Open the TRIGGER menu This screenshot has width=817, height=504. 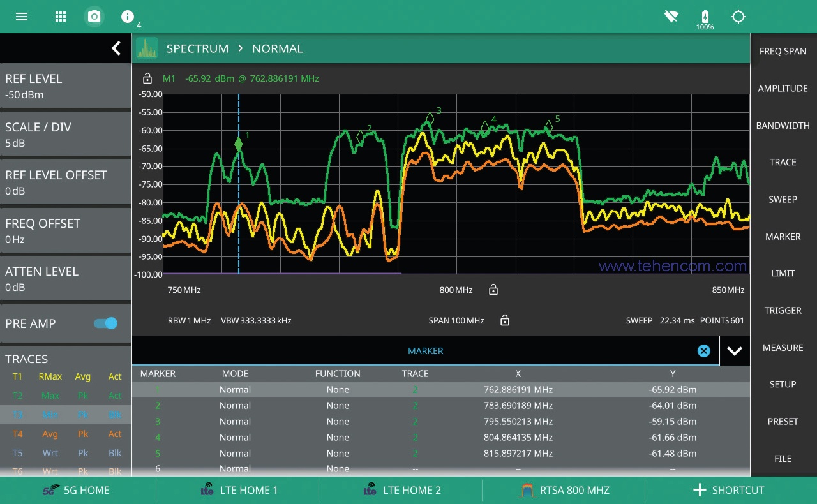pos(783,310)
